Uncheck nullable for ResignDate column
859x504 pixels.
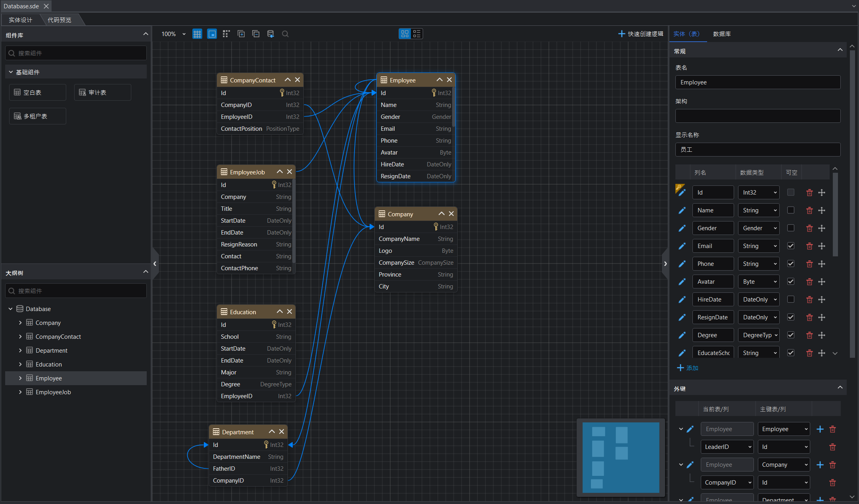(791, 317)
